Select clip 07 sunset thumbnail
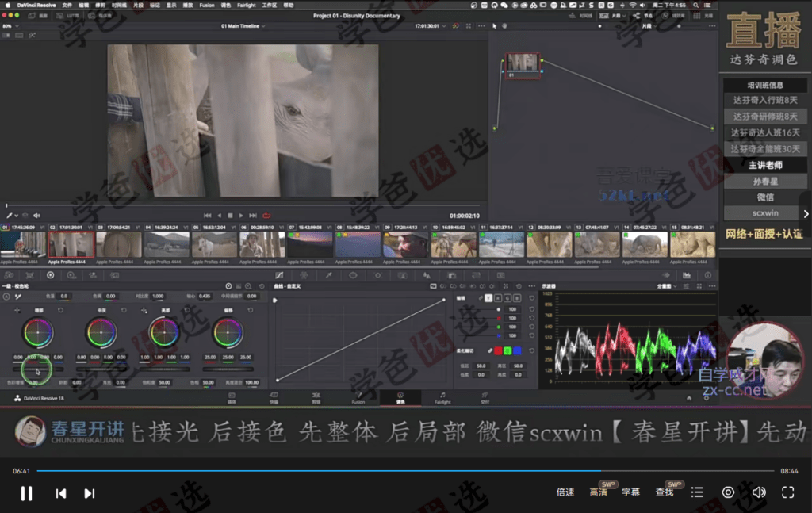This screenshot has width=812, height=513. pos(310,244)
